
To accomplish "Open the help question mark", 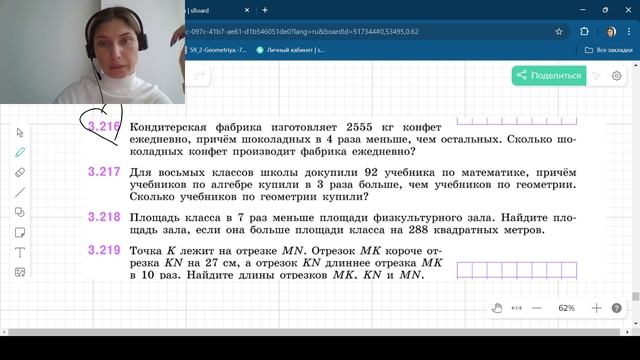I will tap(616, 308).
